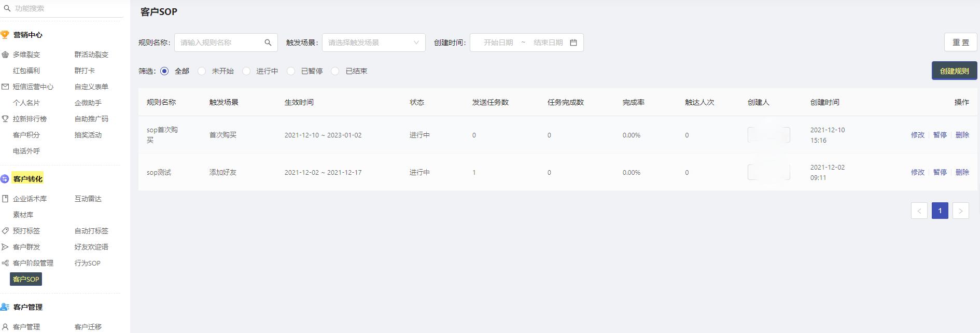The width and height of the screenshot is (980, 333).
Task: Select the 进行中 filter radio
Action: tap(246, 71)
